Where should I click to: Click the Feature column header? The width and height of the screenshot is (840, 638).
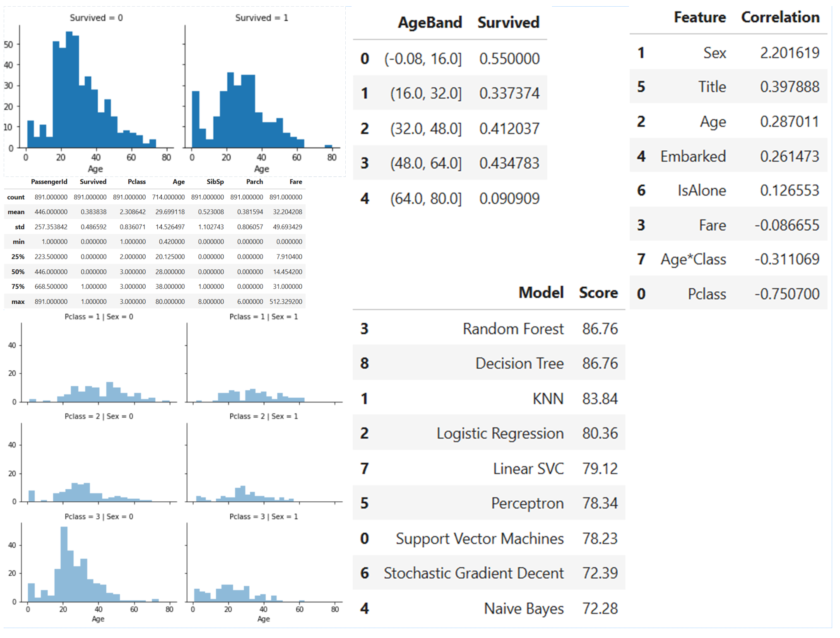click(700, 17)
